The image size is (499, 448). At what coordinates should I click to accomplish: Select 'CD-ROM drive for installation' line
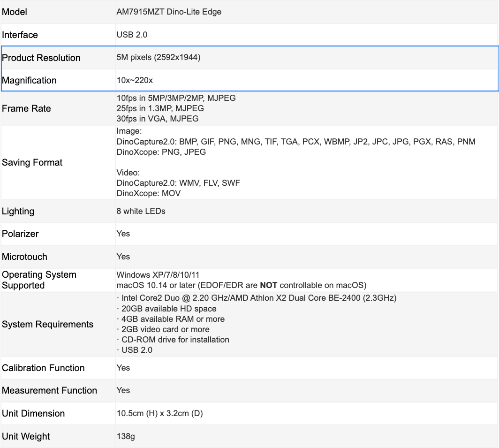[x=173, y=340]
